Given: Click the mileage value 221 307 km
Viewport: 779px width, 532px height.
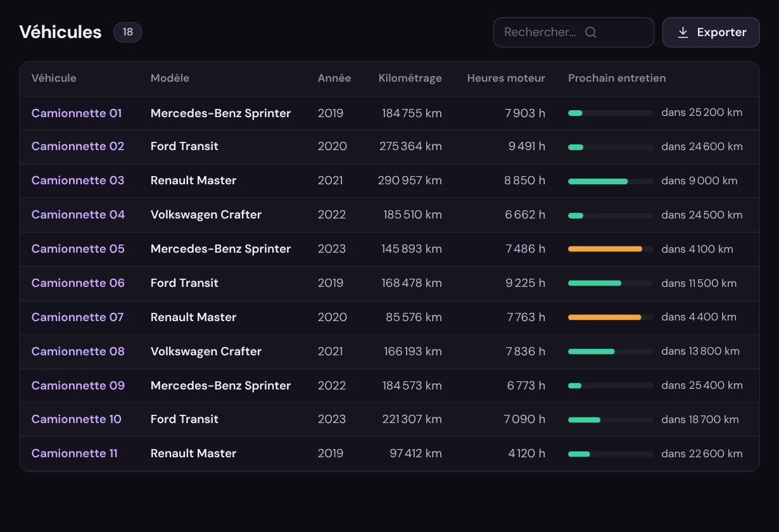Looking at the screenshot, I should point(412,419).
